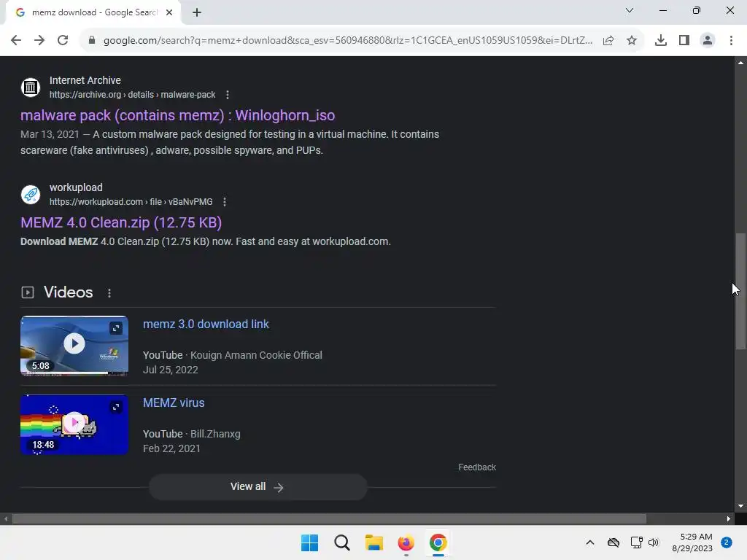
Task: Open a new tab
Action: 197,13
